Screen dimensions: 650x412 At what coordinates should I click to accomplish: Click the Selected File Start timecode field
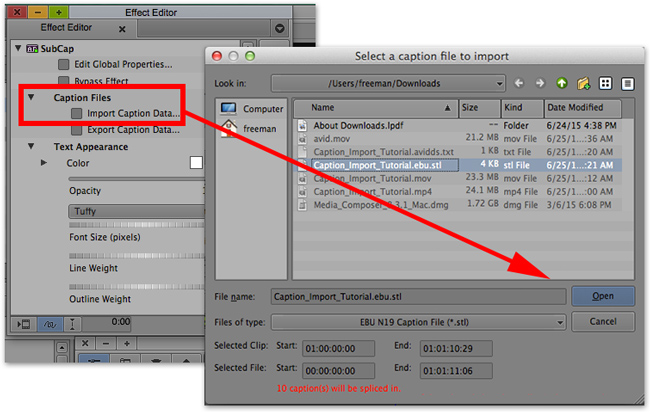[x=338, y=371]
